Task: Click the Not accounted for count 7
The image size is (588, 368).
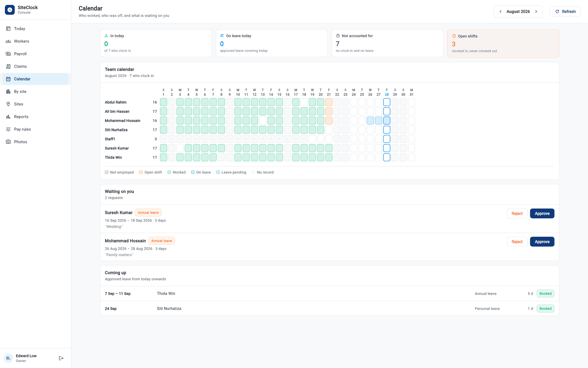Action: tap(337, 44)
